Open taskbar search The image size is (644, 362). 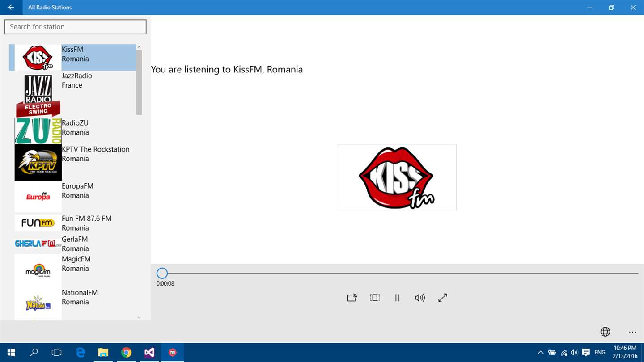[34, 353]
